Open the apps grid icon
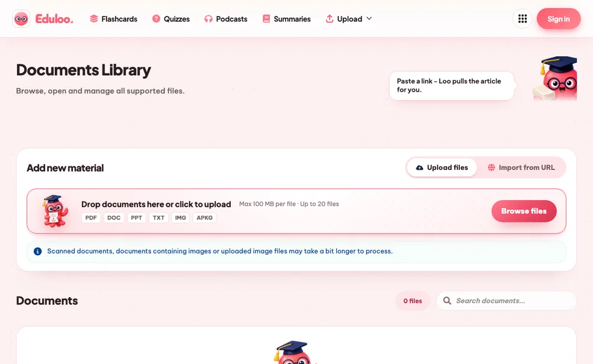This screenshot has height=364, width=593. pyautogui.click(x=522, y=19)
